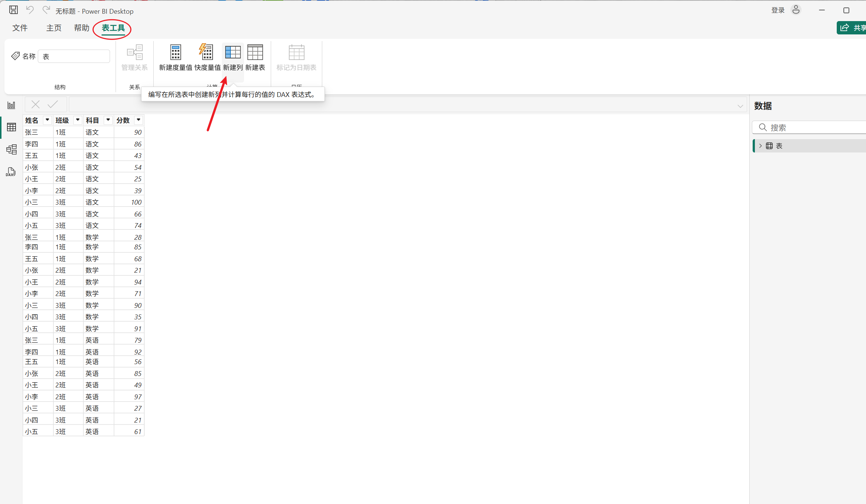Open filter dropdown on 姓名 column
The width and height of the screenshot is (866, 504).
(x=47, y=120)
